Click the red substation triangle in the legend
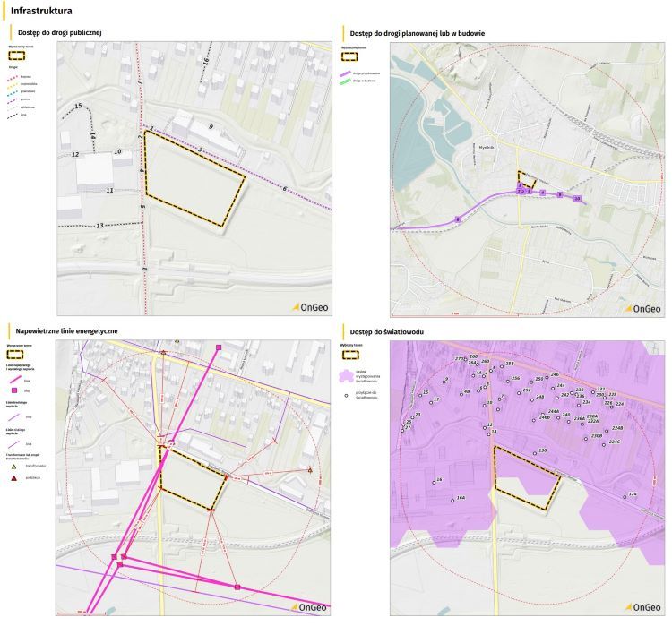The height and width of the screenshot is (626, 672). pos(15,478)
